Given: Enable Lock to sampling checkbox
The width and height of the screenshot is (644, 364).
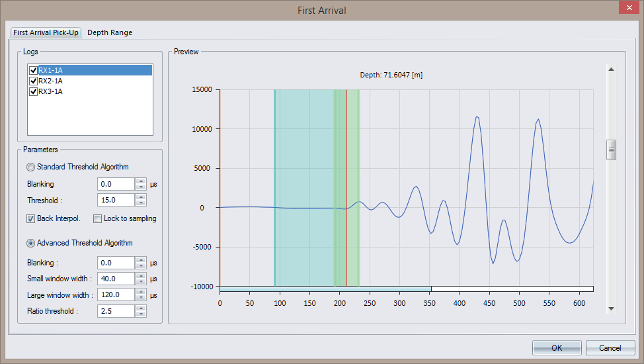Looking at the screenshot, I should pos(97,218).
